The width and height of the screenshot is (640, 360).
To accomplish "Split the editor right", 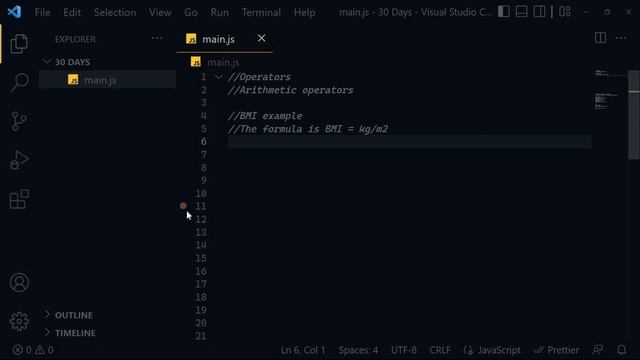I will coord(600,38).
